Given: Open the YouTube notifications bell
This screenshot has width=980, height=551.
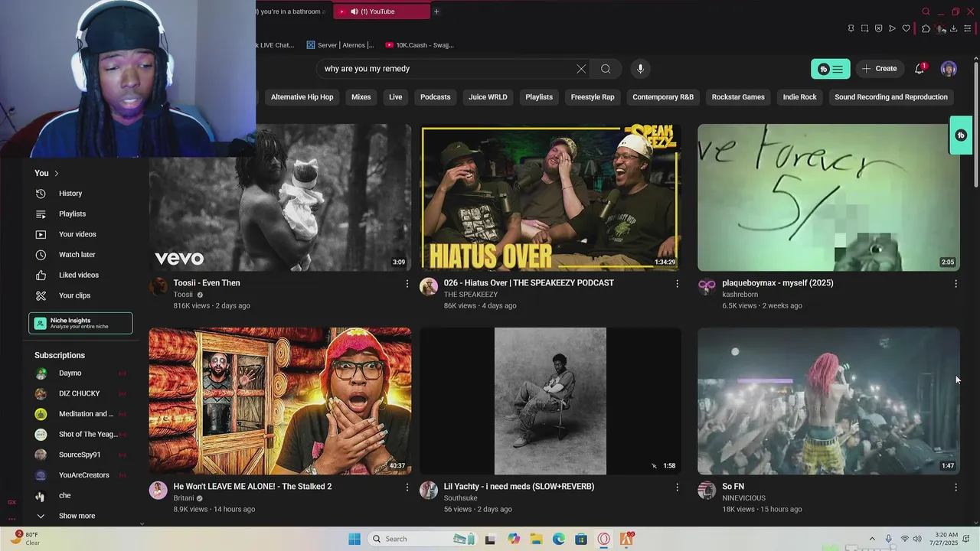Looking at the screenshot, I should point(920,69).
